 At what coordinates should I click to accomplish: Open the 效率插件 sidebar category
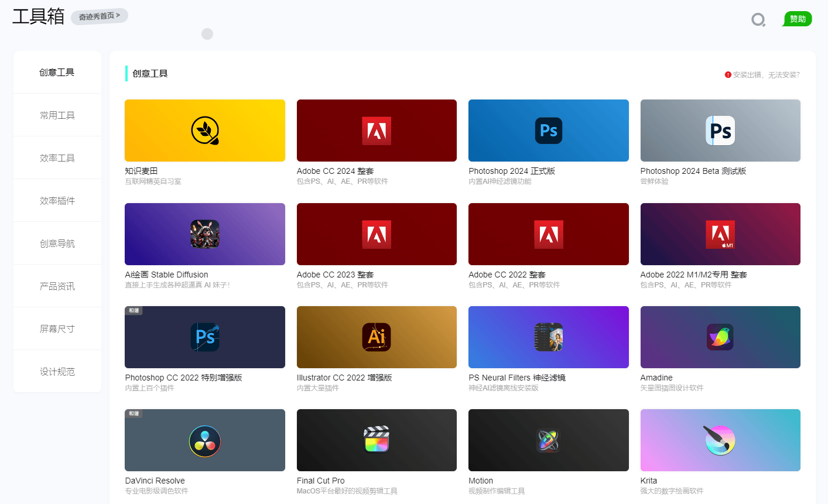coord(57,201)
